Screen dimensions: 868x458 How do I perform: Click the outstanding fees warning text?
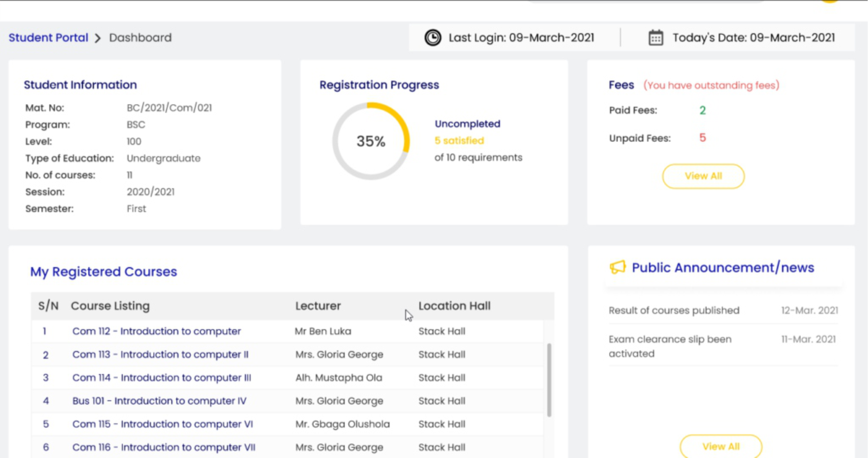(x=711, y=85)
